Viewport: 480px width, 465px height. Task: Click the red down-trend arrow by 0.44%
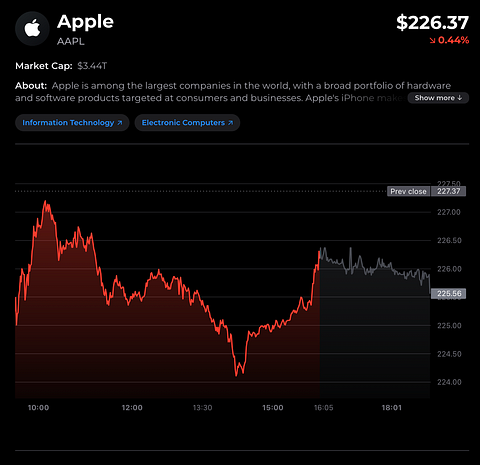[432, 41]
